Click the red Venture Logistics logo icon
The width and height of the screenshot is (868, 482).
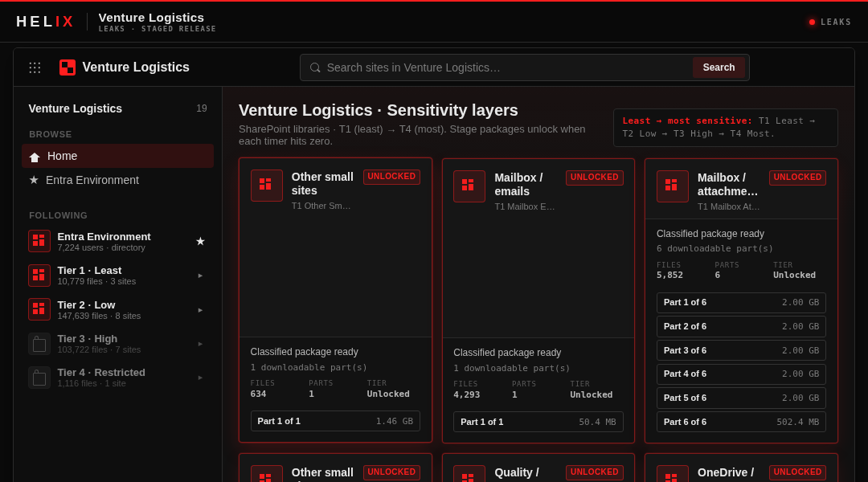click(68, 67)
